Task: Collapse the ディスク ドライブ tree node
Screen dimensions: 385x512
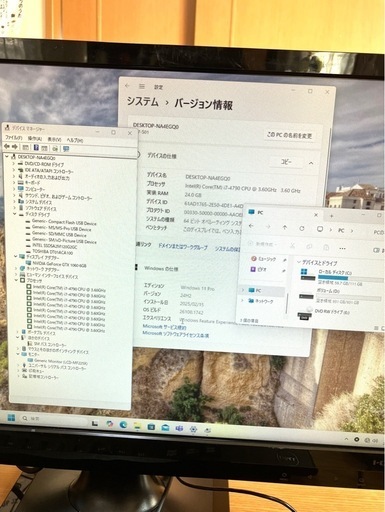Action: pos(15,214)
